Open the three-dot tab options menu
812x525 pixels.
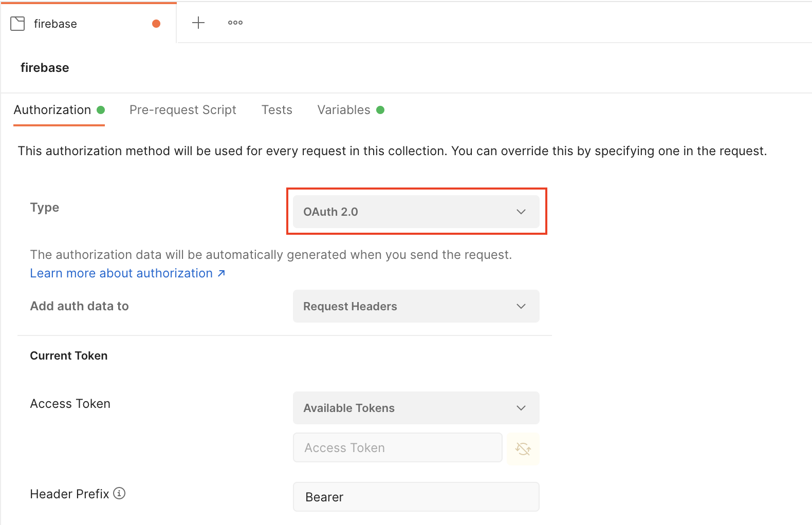(x=235, y=23)
